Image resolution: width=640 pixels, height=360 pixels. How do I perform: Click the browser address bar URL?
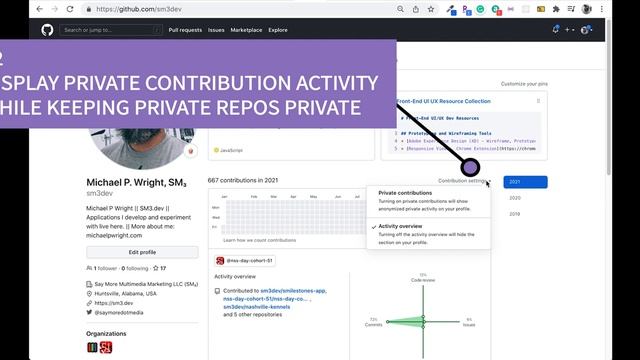(x=139, y=9)
